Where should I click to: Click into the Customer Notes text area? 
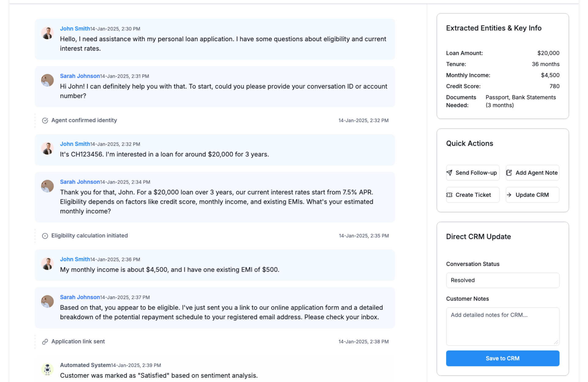pyautogui.click(x=502, y=326)
